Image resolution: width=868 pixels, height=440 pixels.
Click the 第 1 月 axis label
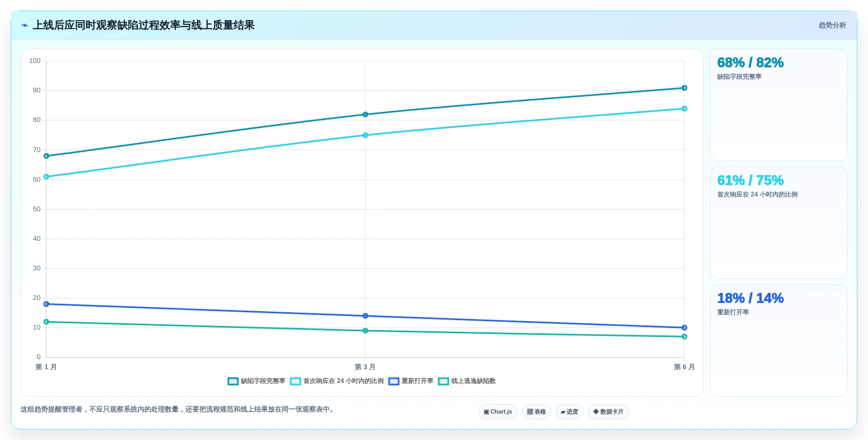tap(46, 367)
